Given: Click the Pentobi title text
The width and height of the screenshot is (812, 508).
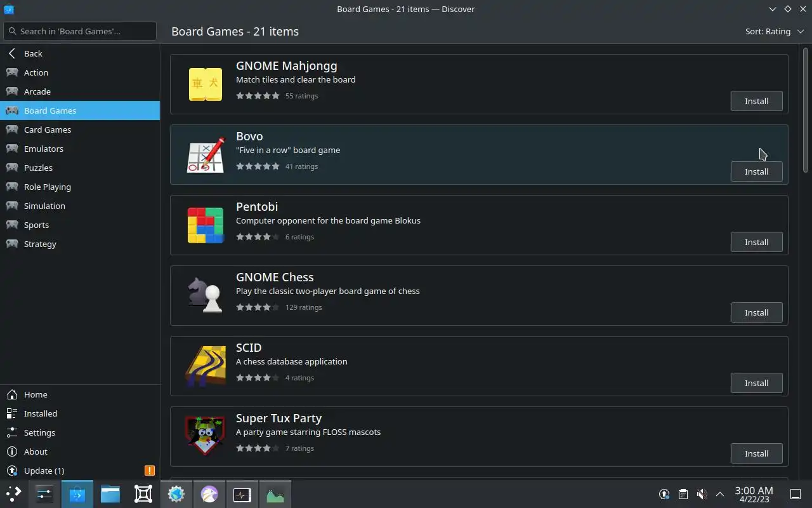Looking at the screenshot, I should (257, 206).
